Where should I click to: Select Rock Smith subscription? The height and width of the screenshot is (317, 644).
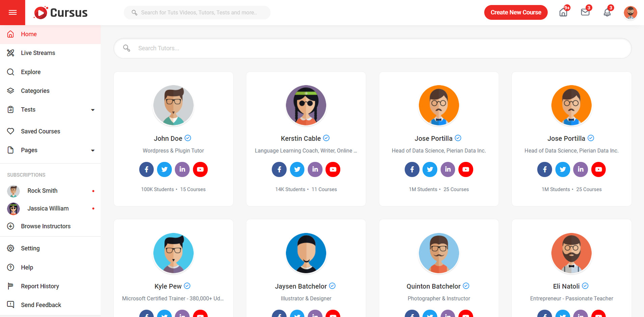pyautogui.click(x=42, y=191)
